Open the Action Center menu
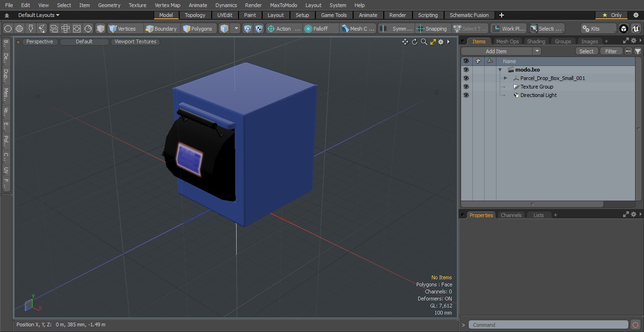The width and height of the screenshot is (644, 332). click(284, 29)
